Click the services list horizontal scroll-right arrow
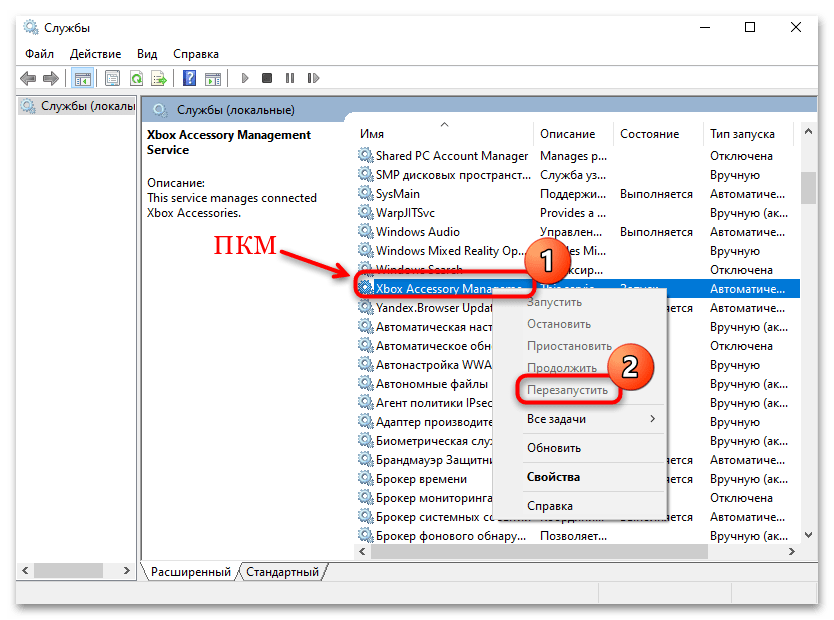The width and height of the screenshot is (834, 620). tap(792, 551)
